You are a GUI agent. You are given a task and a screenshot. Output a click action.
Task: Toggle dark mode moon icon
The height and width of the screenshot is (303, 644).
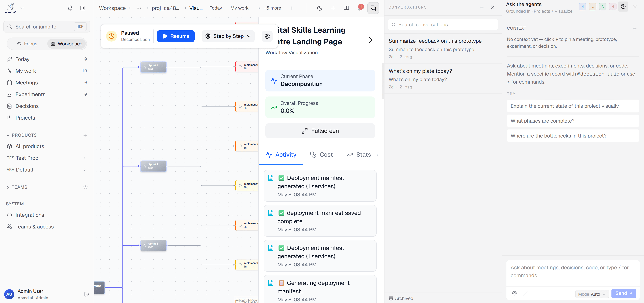pyautogui.click(x=320, y=8)
